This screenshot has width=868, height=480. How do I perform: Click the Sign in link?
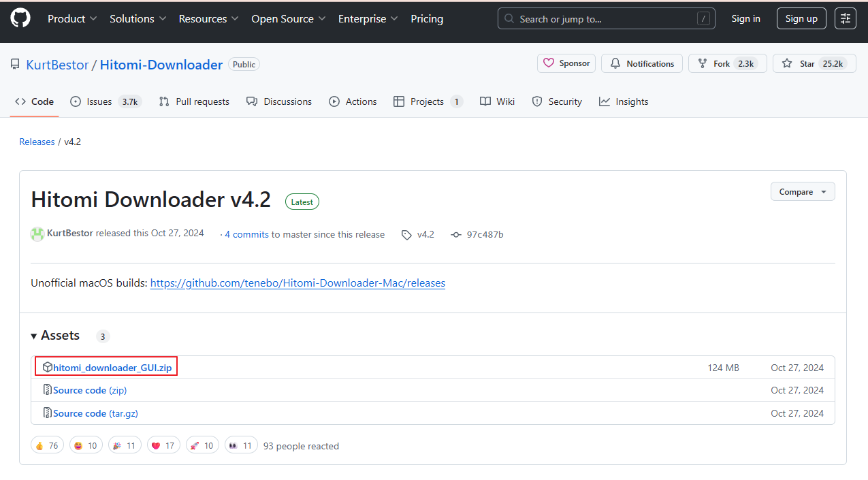pyautogui.click(x=745, y=19)
